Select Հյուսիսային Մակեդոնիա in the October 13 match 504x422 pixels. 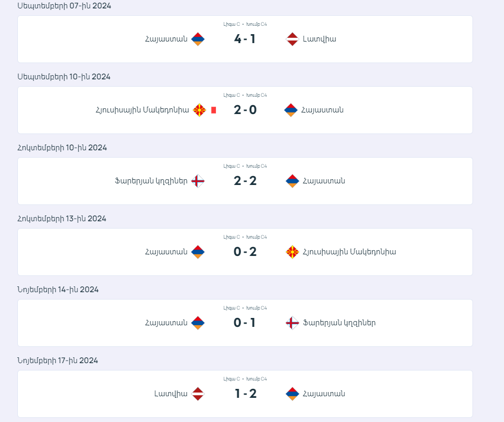pyautogui.click(x=349, y=252)
